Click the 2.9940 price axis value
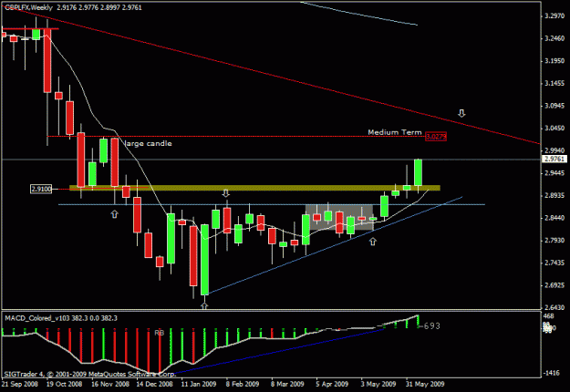 [554, 150]
